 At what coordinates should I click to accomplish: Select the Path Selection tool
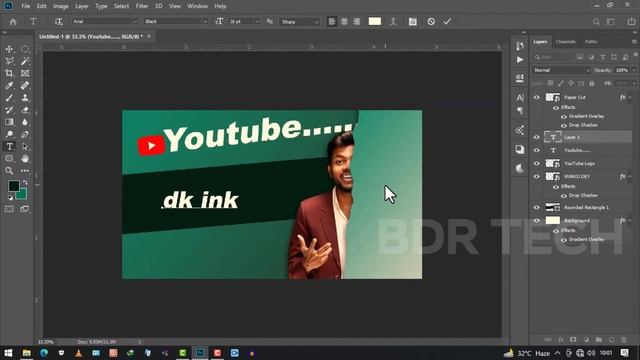[x=25, y=147]
